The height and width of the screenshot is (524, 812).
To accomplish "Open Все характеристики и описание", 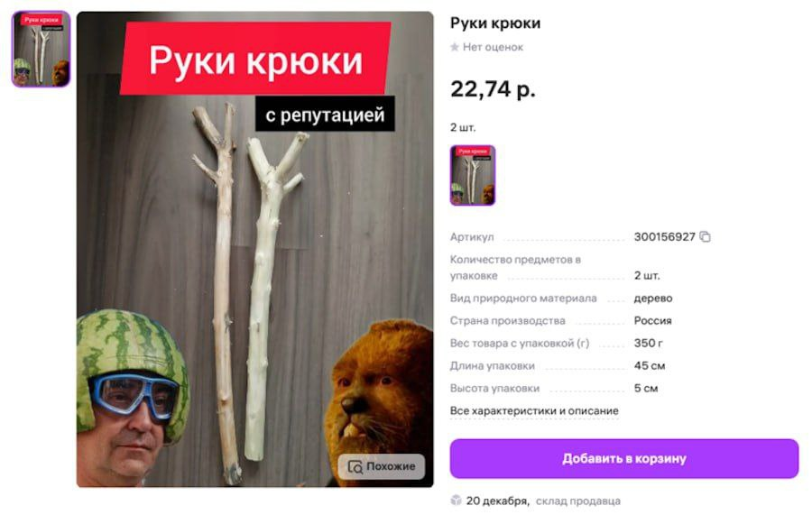I will [534, 410].
